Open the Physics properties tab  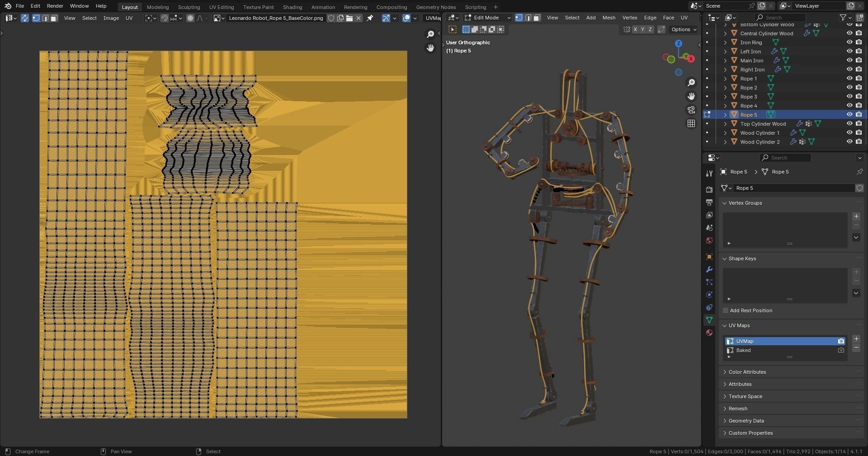coord(709,294)
